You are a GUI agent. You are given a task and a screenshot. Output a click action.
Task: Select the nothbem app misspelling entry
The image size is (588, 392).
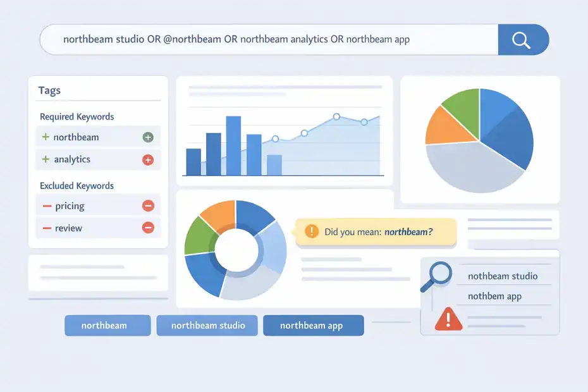[x=494, y=297]
